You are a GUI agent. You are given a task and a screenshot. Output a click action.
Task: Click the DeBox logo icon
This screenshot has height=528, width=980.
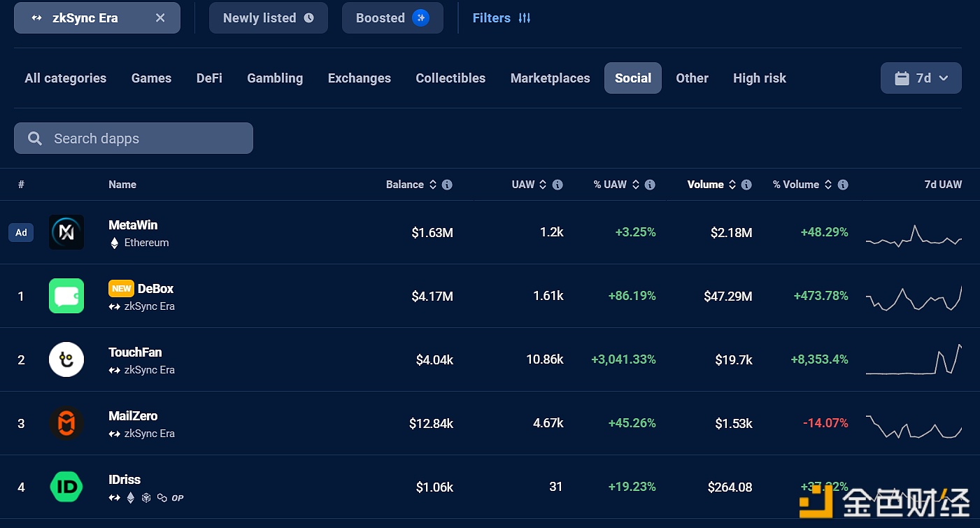point(66,296)
